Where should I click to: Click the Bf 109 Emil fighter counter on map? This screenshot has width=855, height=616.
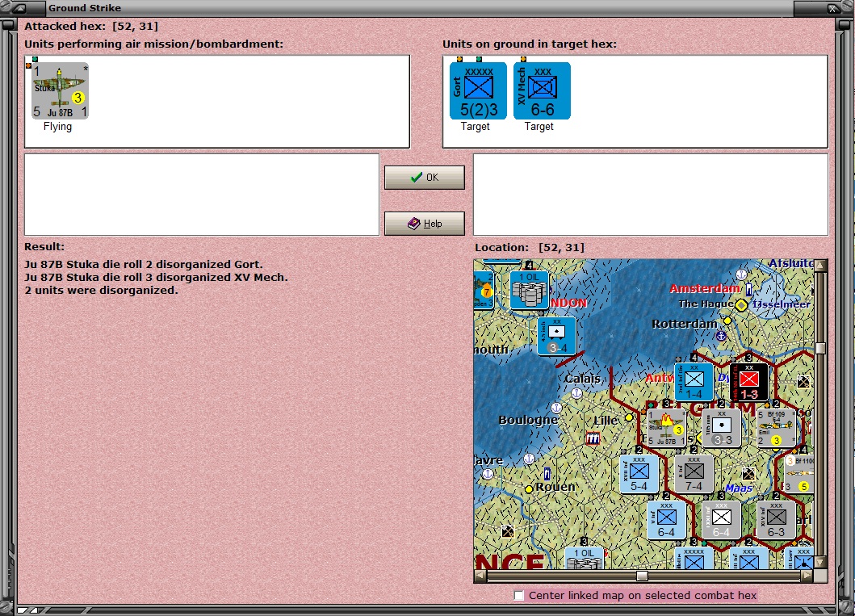(x=777, y=428)
